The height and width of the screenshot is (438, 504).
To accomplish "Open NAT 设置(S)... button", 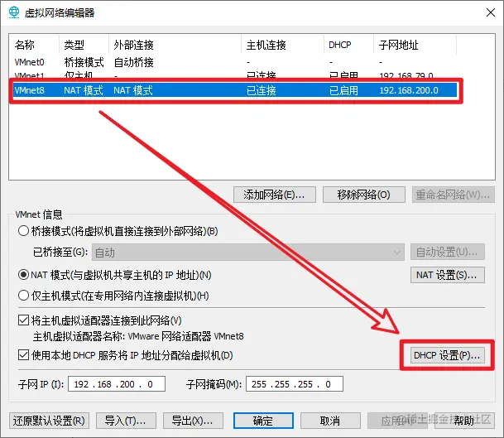I will pos(448,275).
